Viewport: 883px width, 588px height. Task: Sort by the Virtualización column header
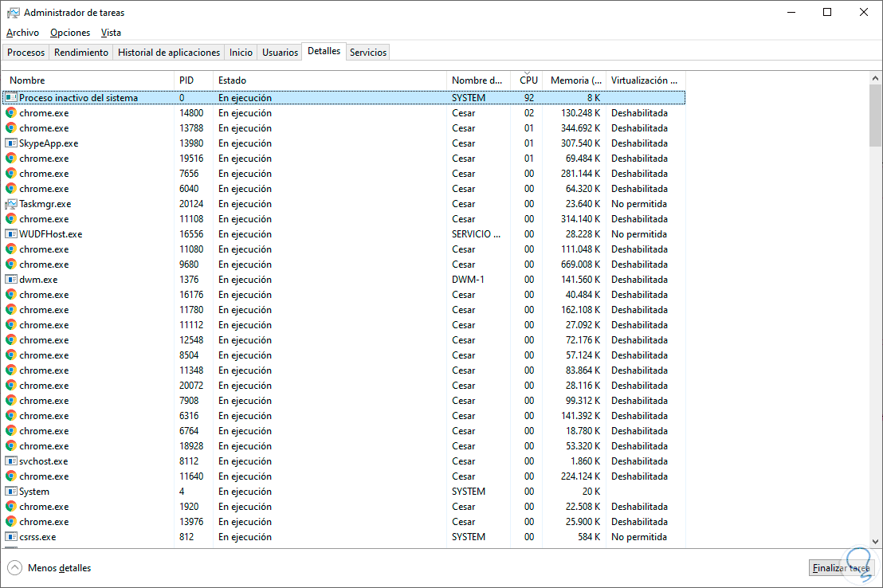click(x=646, y=80)
